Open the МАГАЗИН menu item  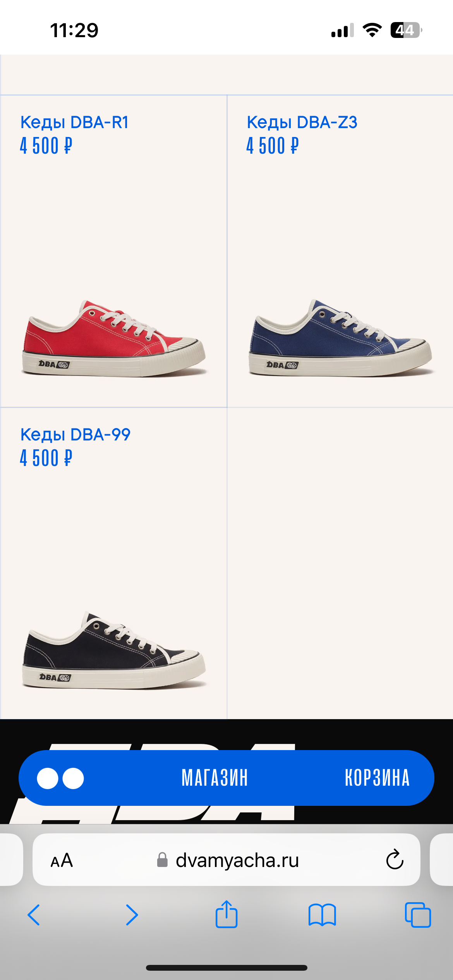pyautogui.click(x=214, y=778)
